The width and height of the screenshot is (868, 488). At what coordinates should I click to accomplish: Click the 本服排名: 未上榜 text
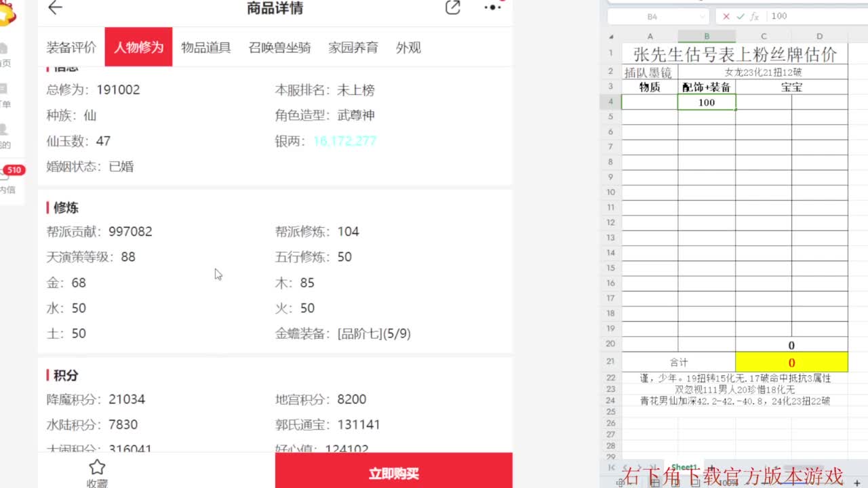tap(325, 89)
